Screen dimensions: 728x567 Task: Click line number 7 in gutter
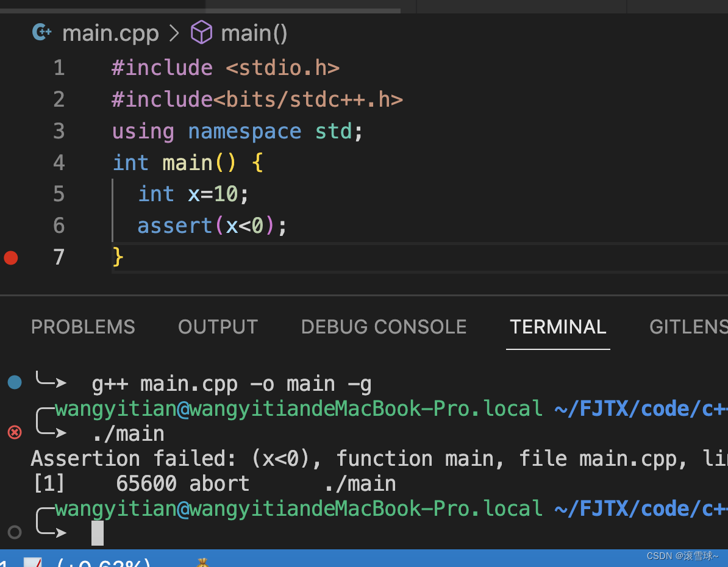59,257
